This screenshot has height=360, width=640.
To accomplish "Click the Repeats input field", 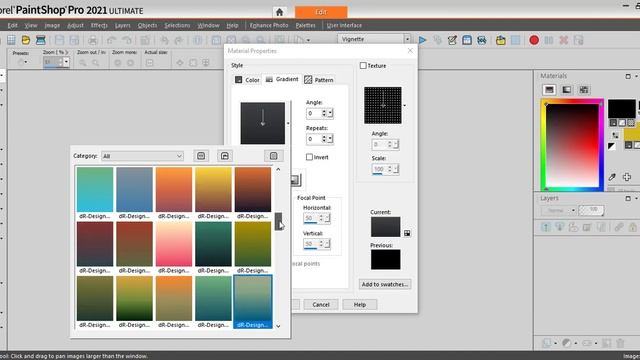I will (313, 139).
